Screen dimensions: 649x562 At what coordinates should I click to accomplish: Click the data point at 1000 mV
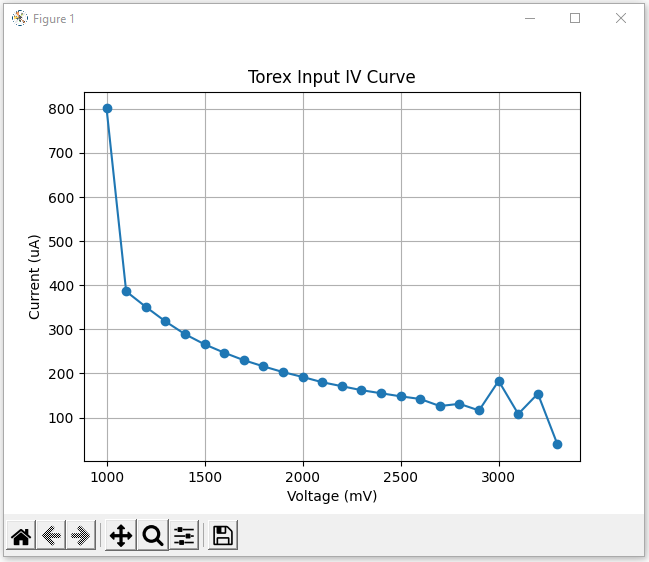coord(107,108)
